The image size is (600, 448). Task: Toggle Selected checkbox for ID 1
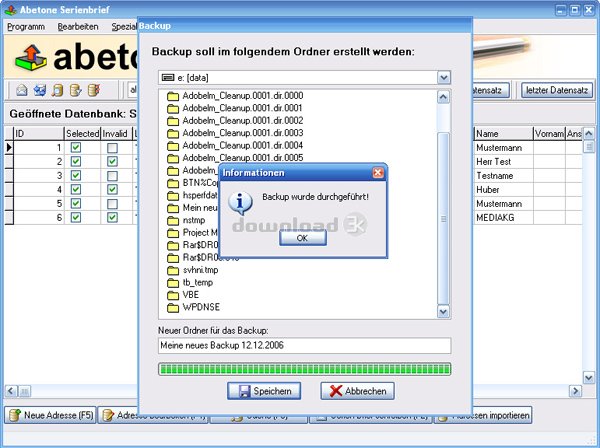[x=76, y=147]
